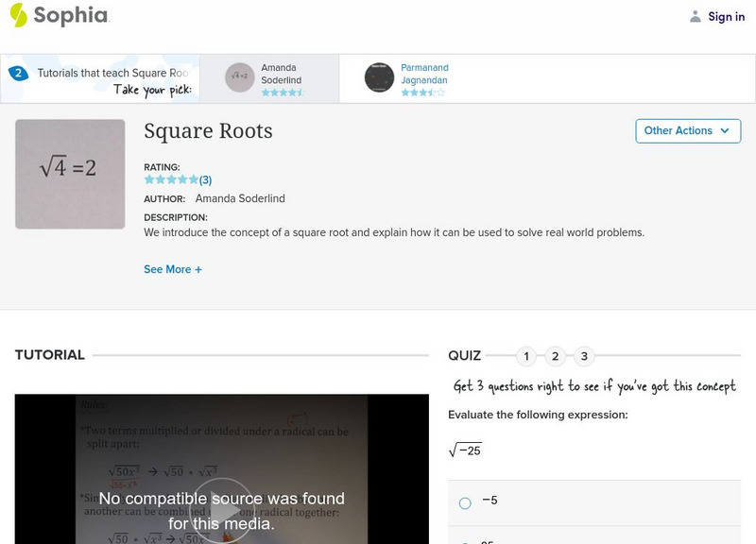Select the −5 answer radio button
Image resolution: width=756 pixels, height=544 pixels.
click(465, 503)
